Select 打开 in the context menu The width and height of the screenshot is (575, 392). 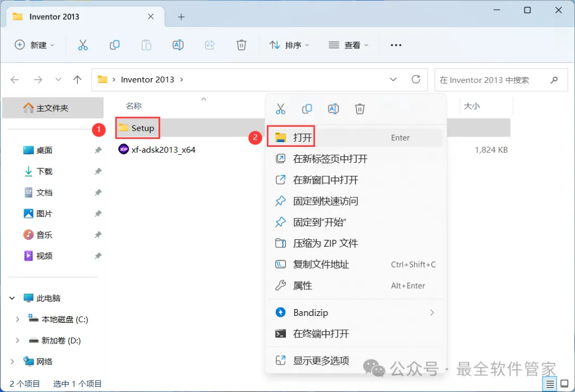pyautogui.click(x=355, y=138)
